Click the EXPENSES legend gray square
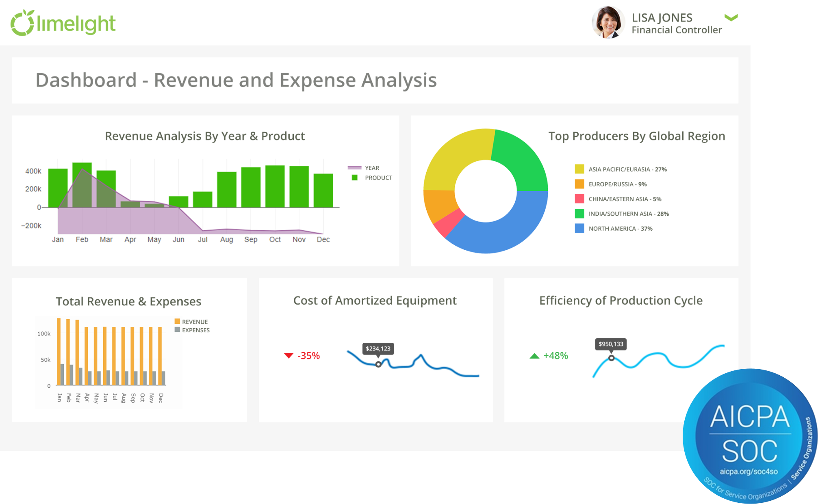Screen dimensions: 818x504 click(177, 330)
